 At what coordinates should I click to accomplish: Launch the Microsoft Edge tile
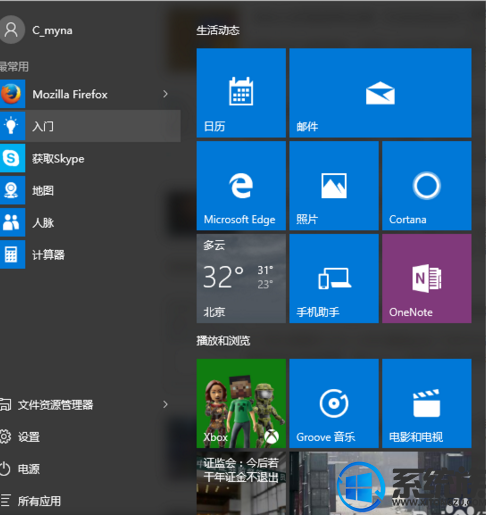pyautogui.click(x=241, y=186)
